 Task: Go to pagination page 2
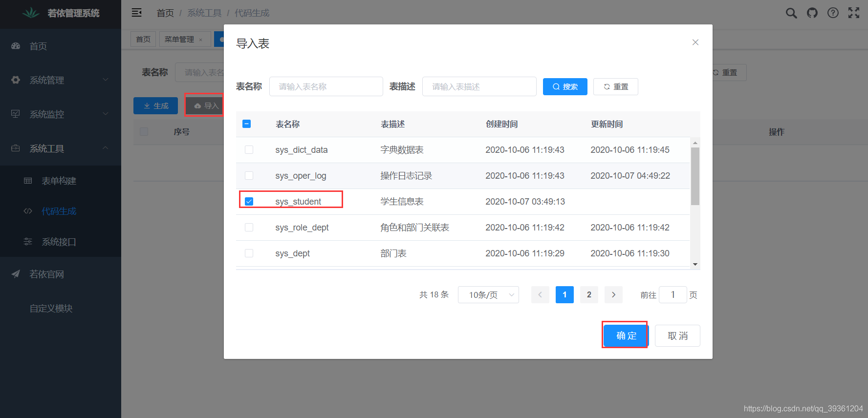(x=589, y=294)
